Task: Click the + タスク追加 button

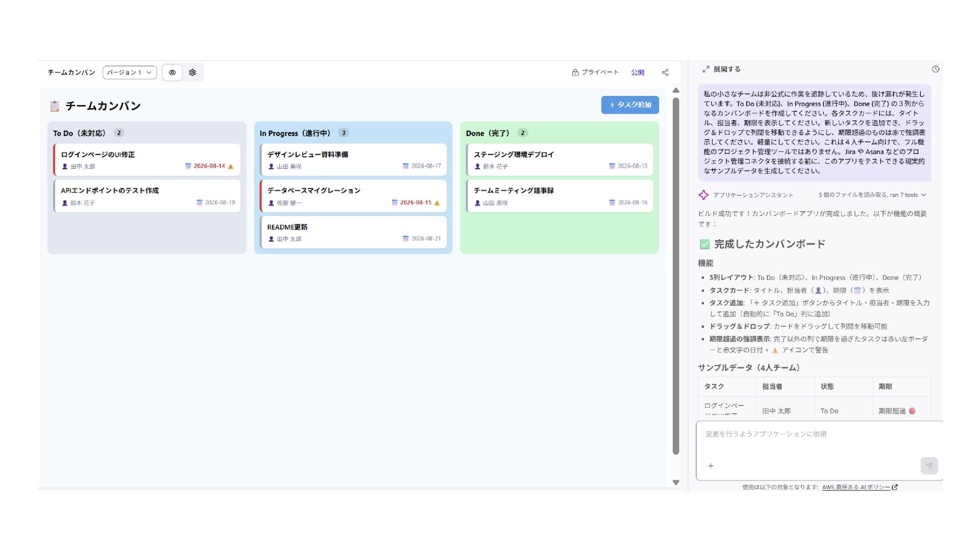Action: tap(630, 105)
